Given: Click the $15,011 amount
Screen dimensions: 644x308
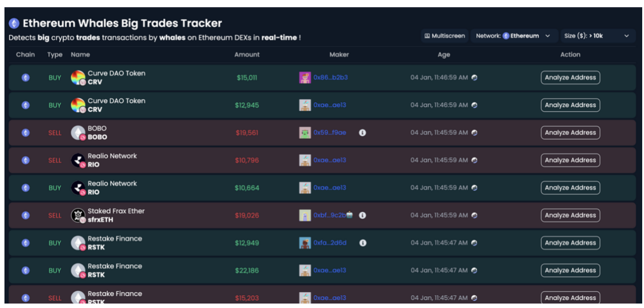Looking at the screenshot, I should (x=247, y=78).
